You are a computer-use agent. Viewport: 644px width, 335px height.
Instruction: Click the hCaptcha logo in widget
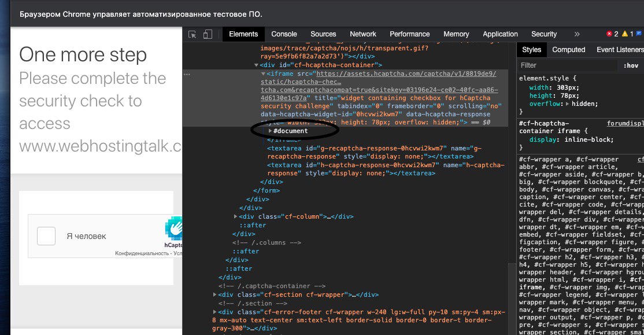[x=174, y=229]
